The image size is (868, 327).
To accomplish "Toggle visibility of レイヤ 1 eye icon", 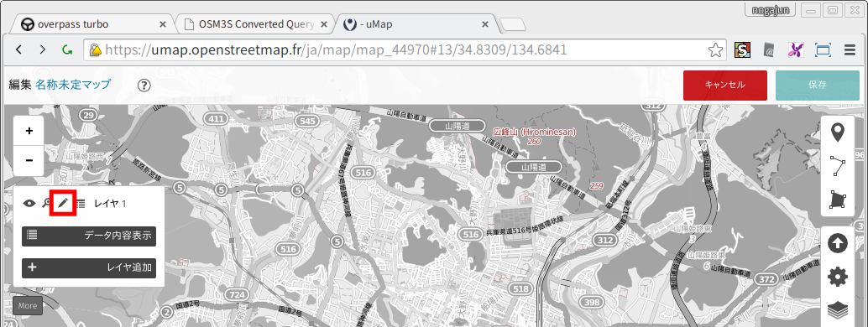I will tap(29, 203).
